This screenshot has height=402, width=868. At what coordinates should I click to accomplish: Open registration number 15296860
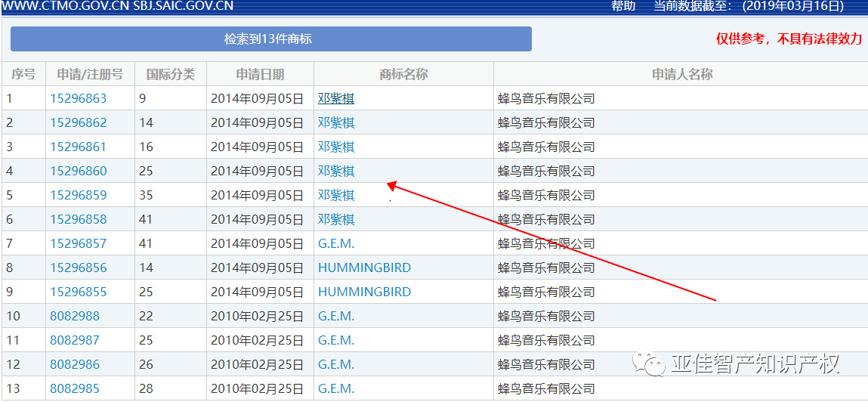click(x=78, y=171)
